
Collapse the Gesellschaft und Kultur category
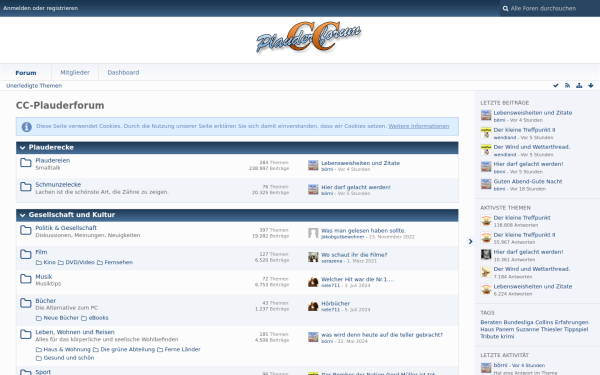coord(23,215)
